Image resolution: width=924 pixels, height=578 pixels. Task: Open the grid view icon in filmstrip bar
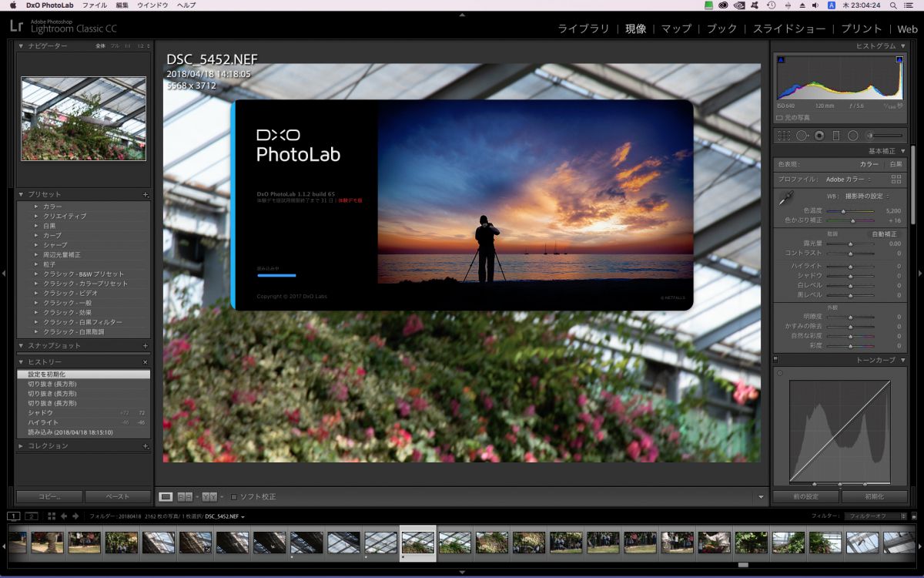[52, 516]
